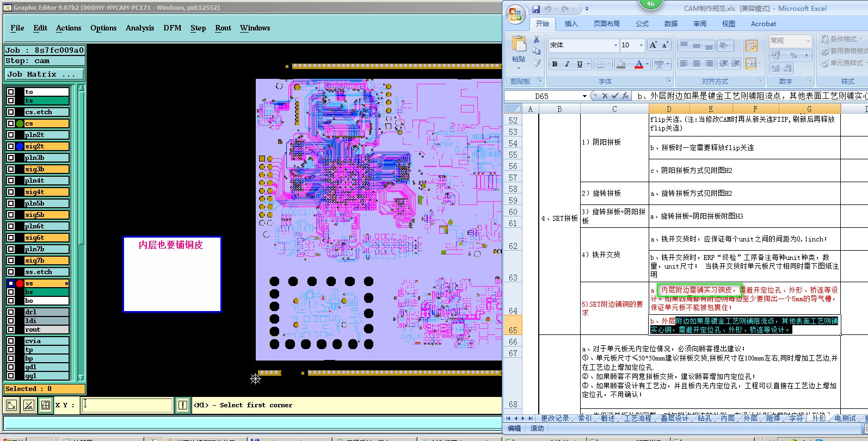Toggle display of the pln2t layer checkbox
The height and width of the screenshot is (441, 868).
11,135
